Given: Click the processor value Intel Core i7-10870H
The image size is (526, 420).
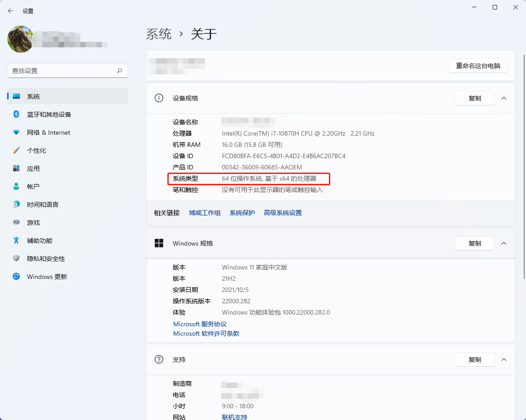Looking at the screenshot, I should pyautogui.click(x=298, y=133).
